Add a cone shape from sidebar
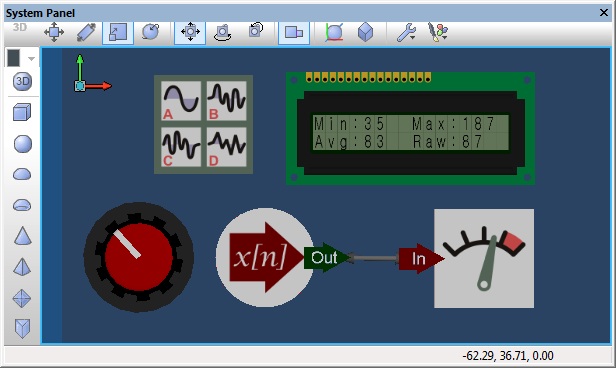616x368 pixels. click(22, 236)
